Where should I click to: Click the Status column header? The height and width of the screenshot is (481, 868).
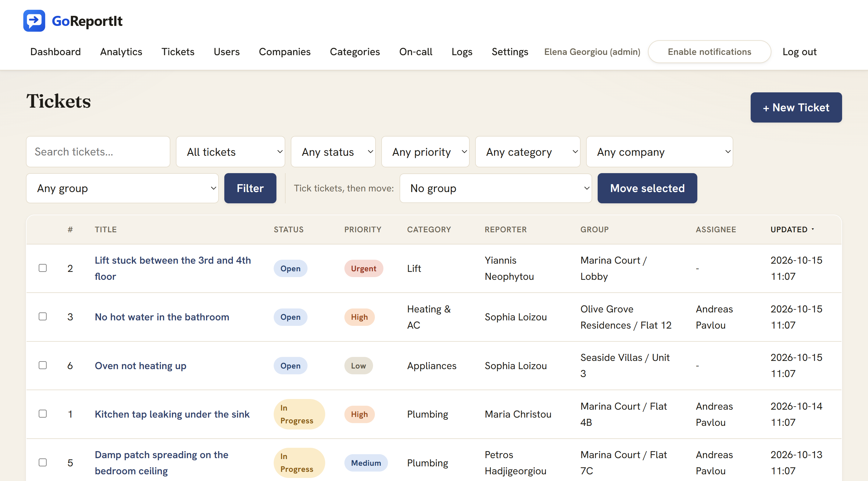(x=288, y=230)
